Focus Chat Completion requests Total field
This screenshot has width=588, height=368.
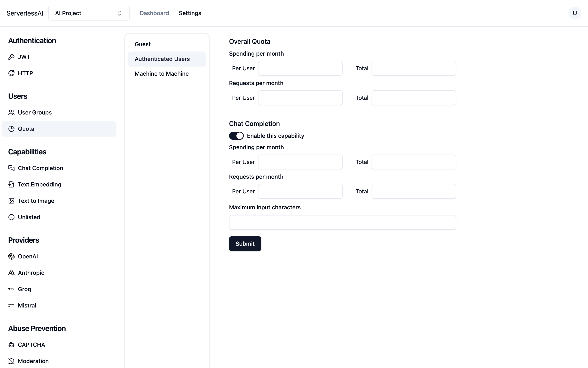click(414, 192)
